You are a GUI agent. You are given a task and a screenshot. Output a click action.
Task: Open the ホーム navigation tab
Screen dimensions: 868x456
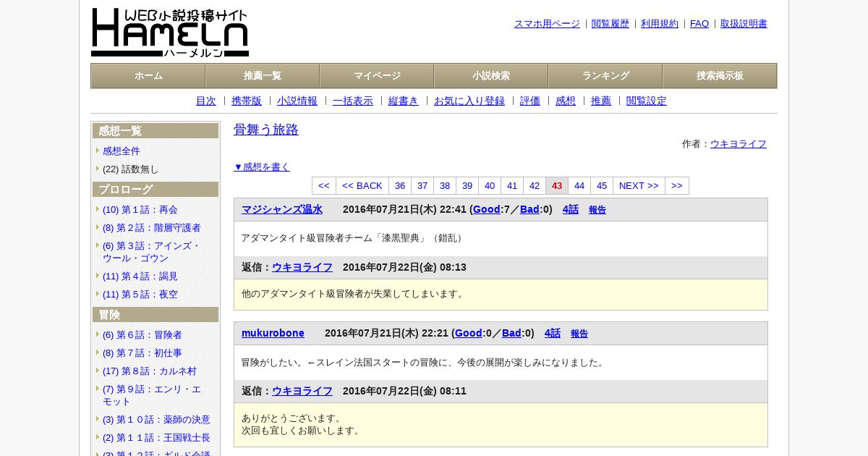[x=148, y=76]
